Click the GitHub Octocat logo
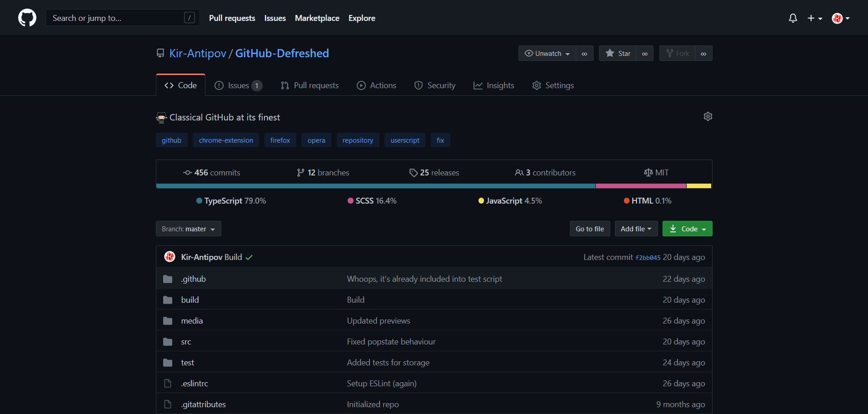Viewport: 868px width, 414px height. [27, 18]
